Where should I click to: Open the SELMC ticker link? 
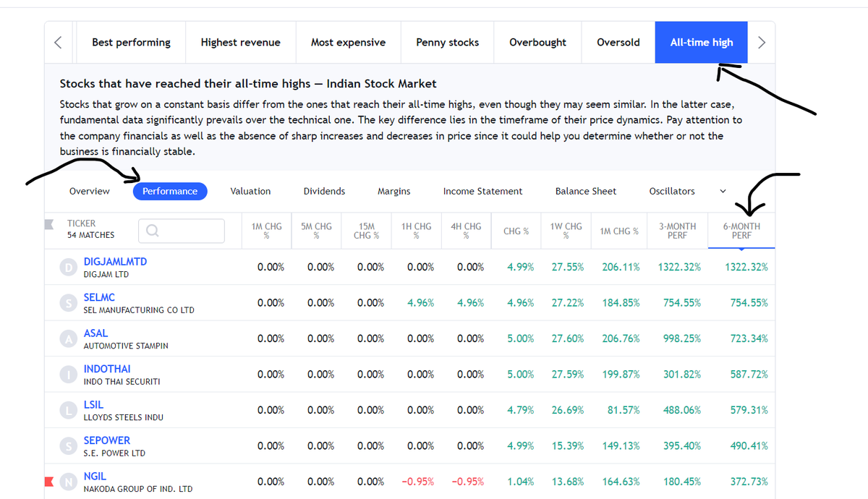[99, 297]
